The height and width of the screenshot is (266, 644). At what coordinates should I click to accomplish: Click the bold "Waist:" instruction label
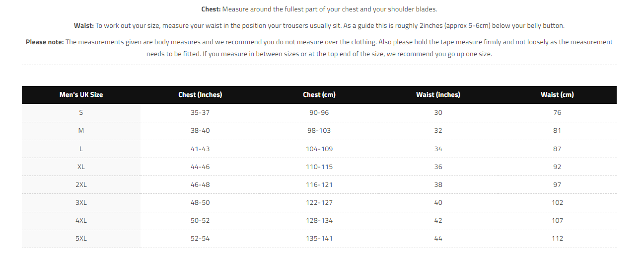[x=83, y=25]
